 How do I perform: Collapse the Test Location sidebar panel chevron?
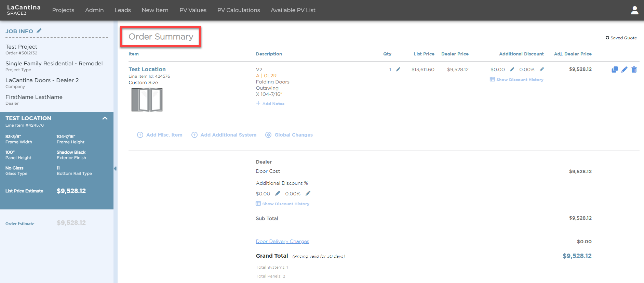tap(105, 118)
